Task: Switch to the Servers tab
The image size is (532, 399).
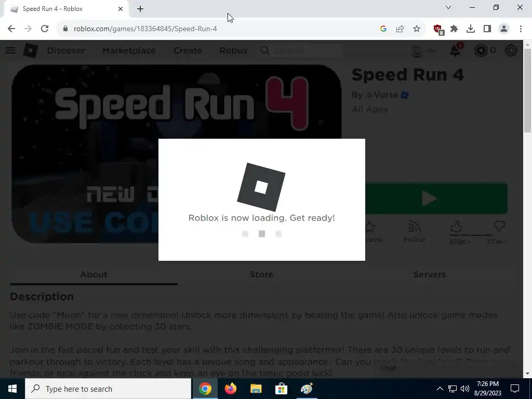Action: [x=429, y=274]
